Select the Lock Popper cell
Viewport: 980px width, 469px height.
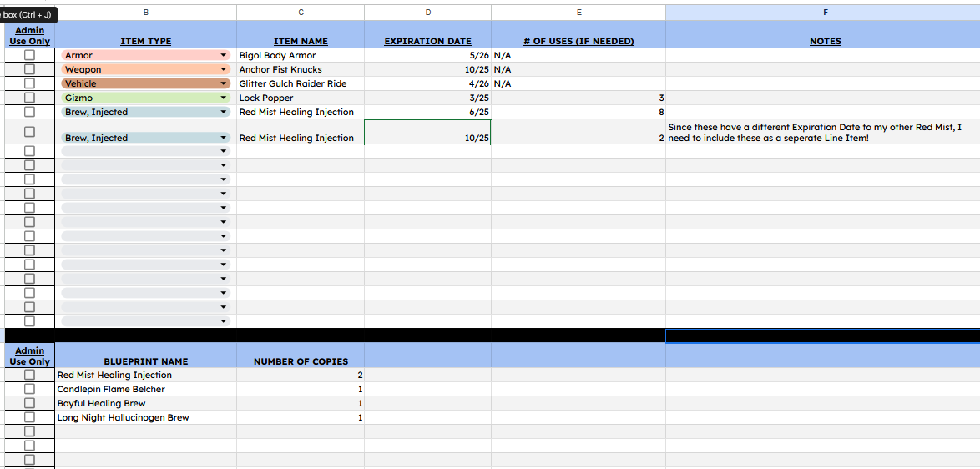[301, 98]
